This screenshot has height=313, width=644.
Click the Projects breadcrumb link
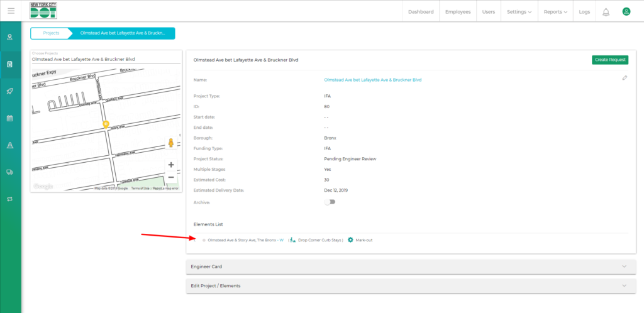pos(51,33)
